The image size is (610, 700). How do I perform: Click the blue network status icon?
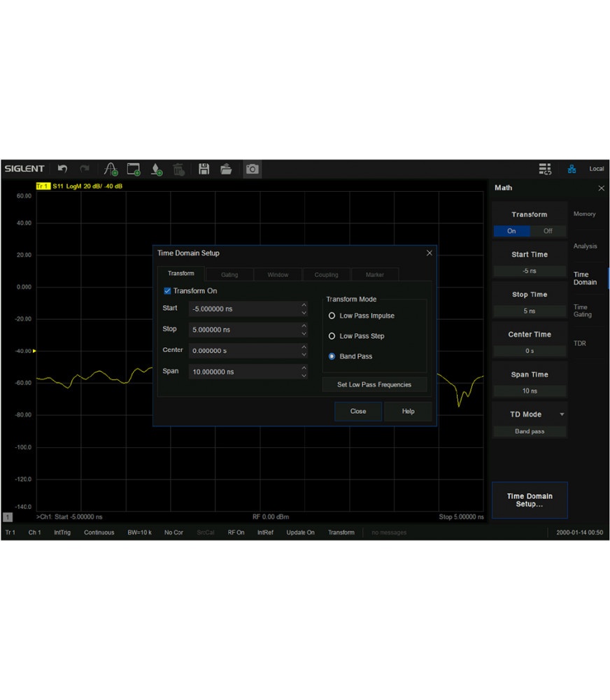click(x=572, y=169)
